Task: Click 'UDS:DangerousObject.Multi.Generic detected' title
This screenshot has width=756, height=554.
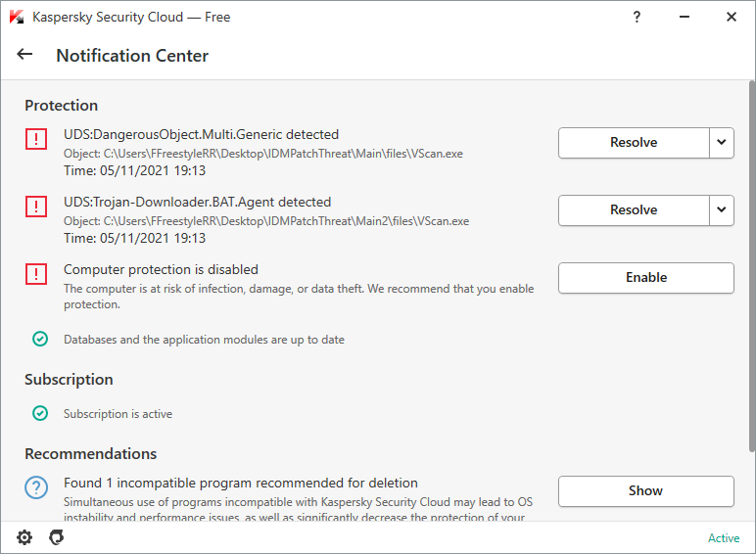Action: click(x=201, y=134)
